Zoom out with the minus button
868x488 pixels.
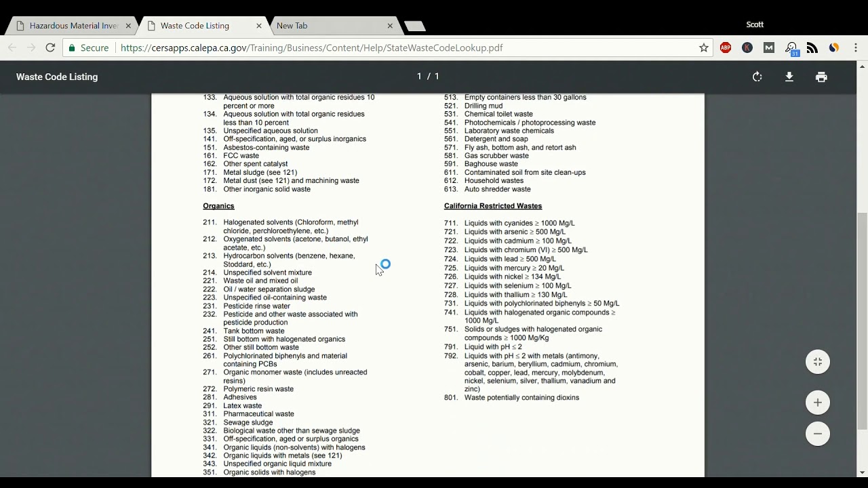[x=818, y=434]
